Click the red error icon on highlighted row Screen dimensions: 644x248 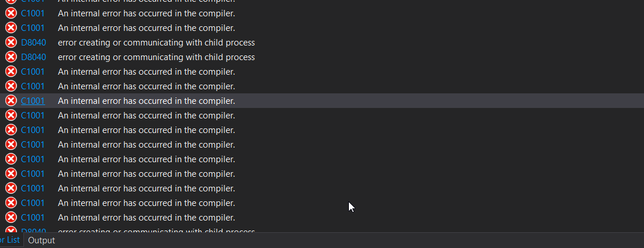11,101
